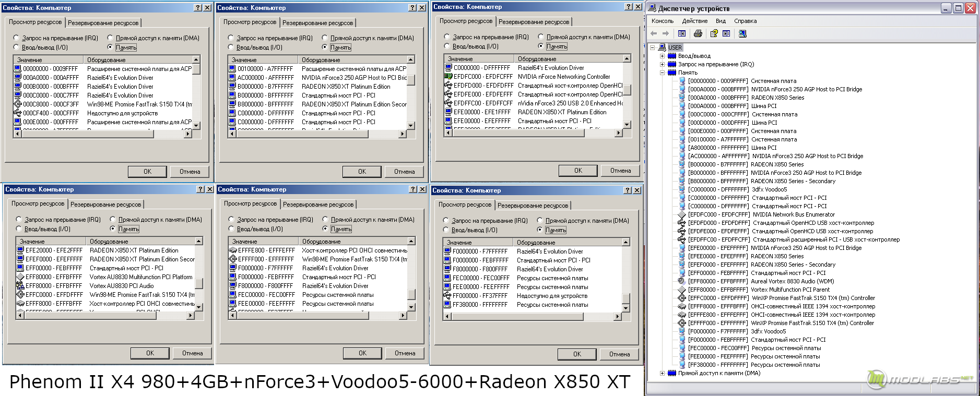Click icon of Vortex Multifunction PCI Parent row

pyautogui.click(x=682, y=290)
